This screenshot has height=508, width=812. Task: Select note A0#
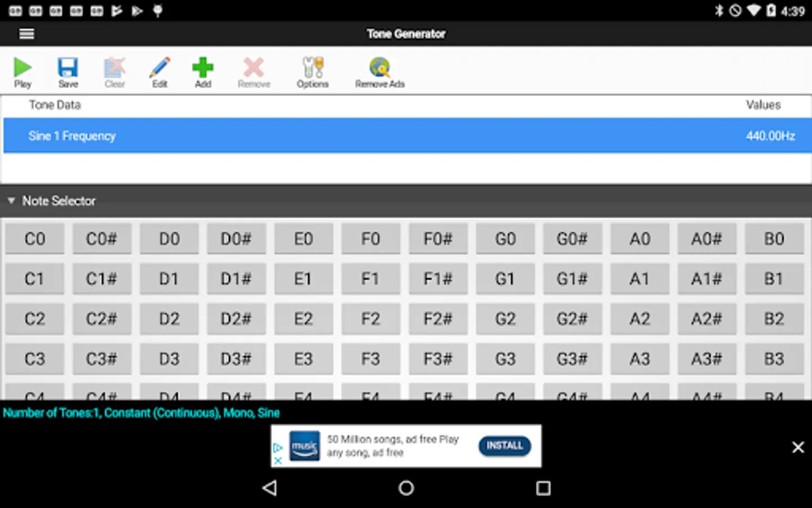[707, 239]
